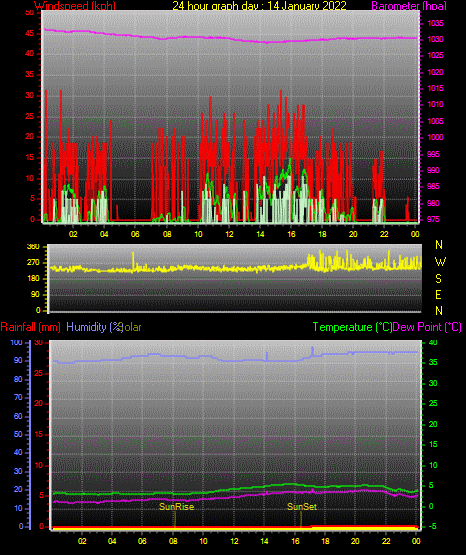Click the 'E' wind direction letter

[438, 295]
